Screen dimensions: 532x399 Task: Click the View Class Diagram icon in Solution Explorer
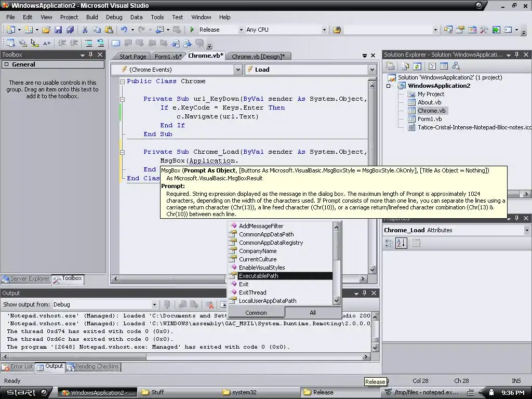[x=456, y=66]
